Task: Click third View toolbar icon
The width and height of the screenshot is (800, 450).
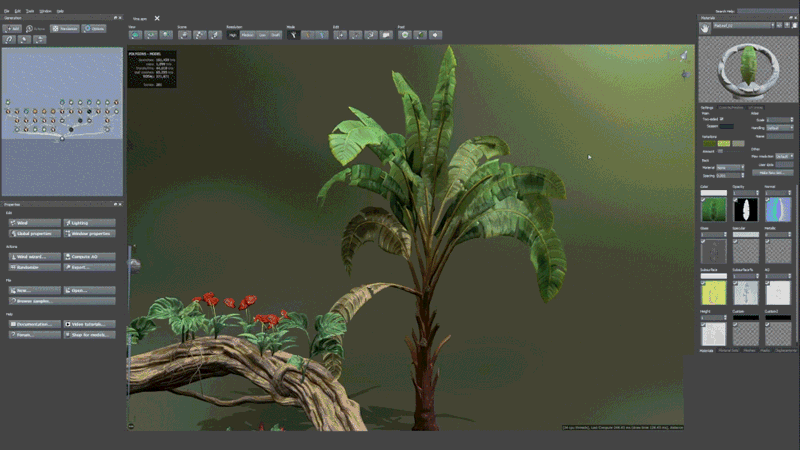Action: (x=166, y=35)
